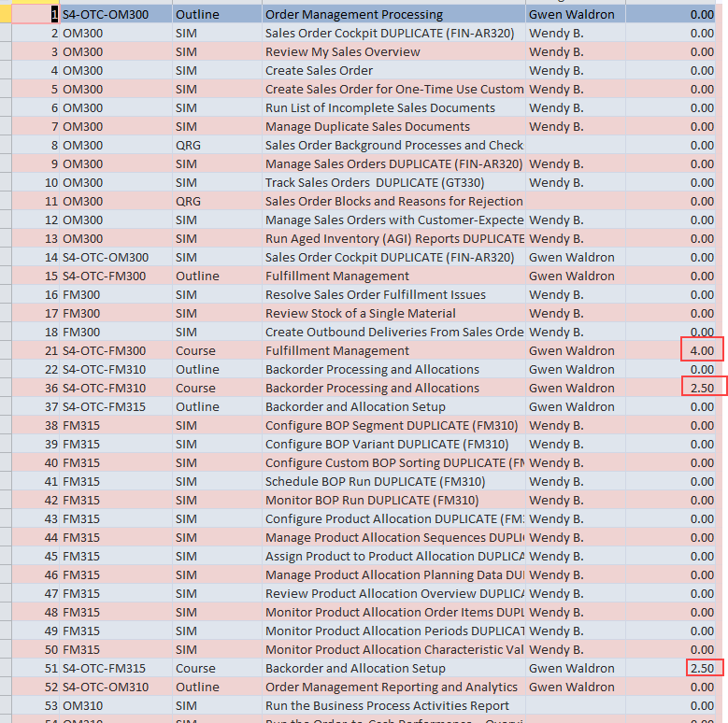This screenshot has width=728, height=723.
Task: Select 'Review Stock of a Single Material' cell
Action: pyautogui.click(x=393, y=313)
